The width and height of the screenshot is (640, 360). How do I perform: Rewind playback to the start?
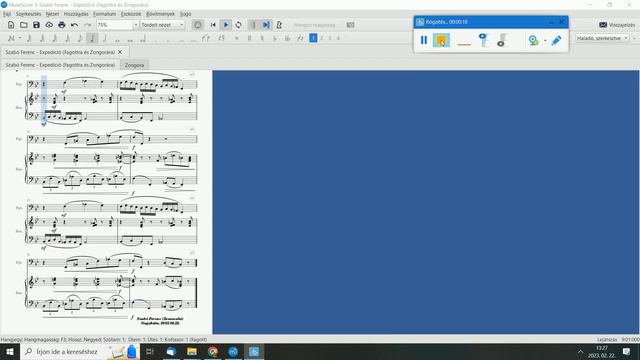pyautogui.click(x=213, y=25)
